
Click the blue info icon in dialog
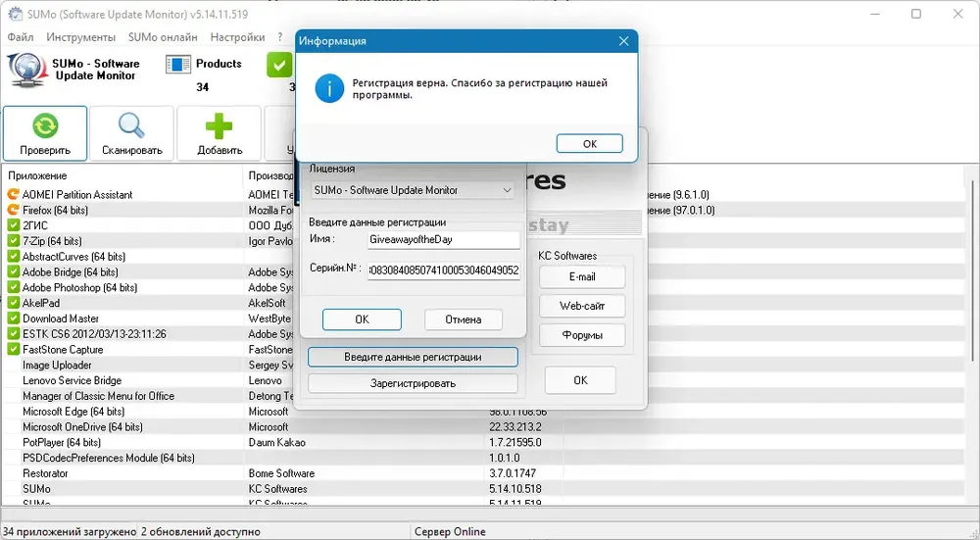point(329,89)
